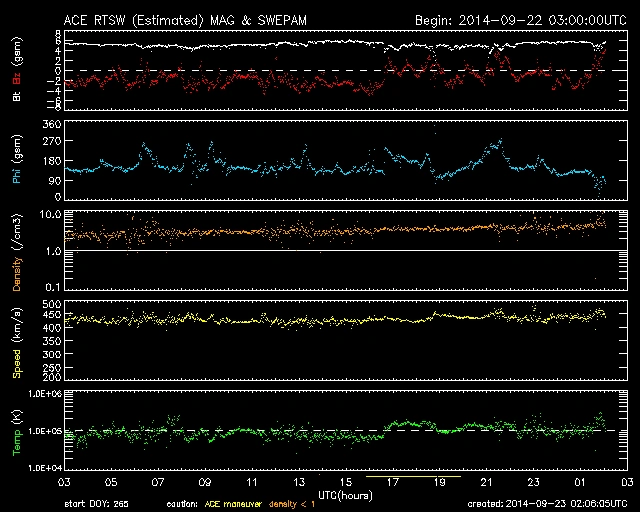Click the 13 hour tick label
Viewport: 640px width, 512px height.
(300, 482)
